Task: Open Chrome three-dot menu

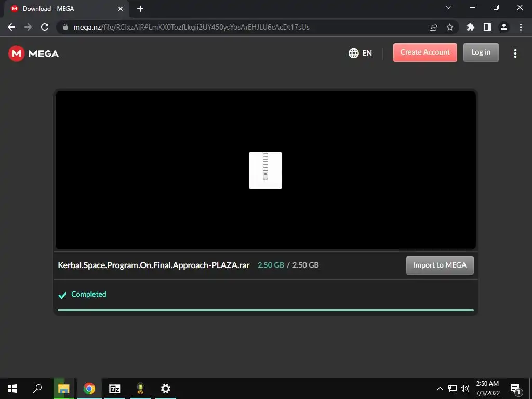Action: pyautogui.click(x=521, y=27)
